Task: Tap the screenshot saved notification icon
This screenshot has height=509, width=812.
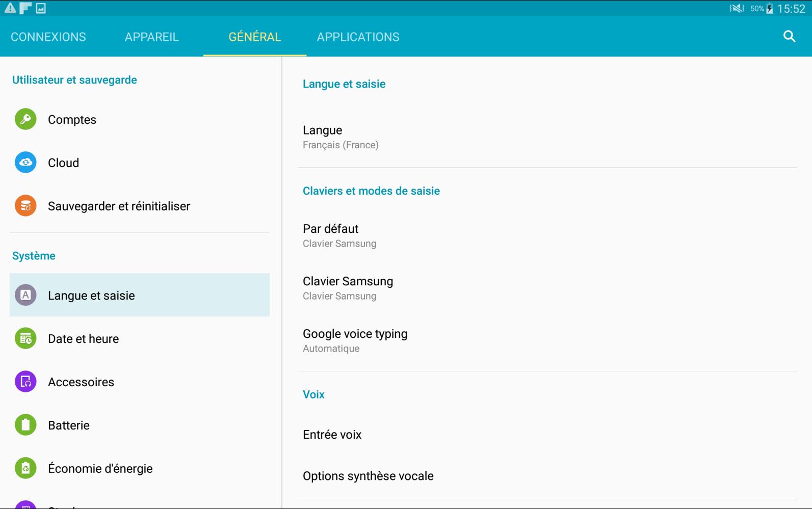Action: click(x=41, y=8)
